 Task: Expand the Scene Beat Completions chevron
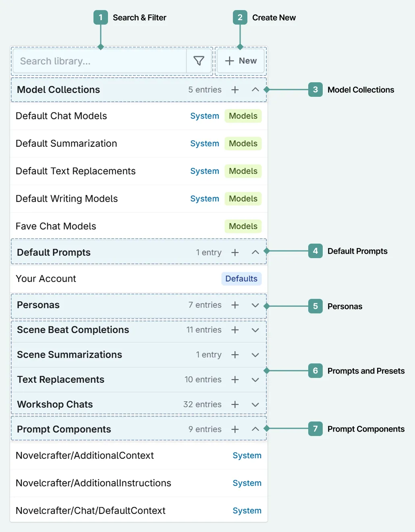coord(255,330)
